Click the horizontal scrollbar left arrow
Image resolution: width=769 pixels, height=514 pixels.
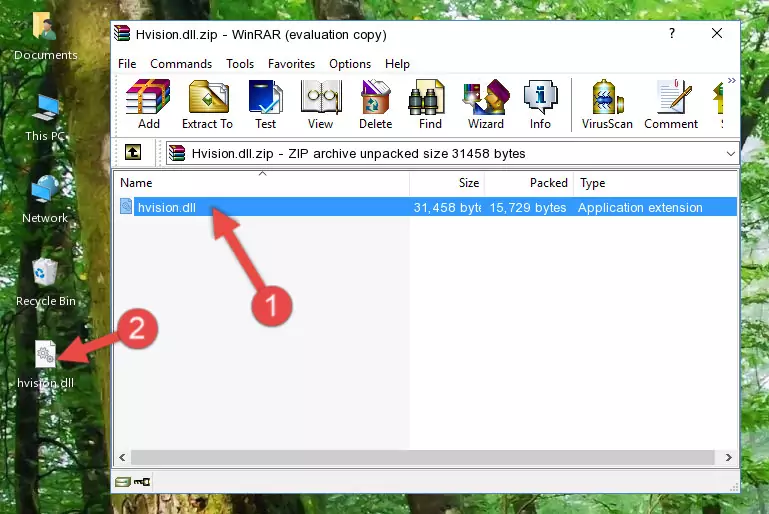[x=123, y=458]
